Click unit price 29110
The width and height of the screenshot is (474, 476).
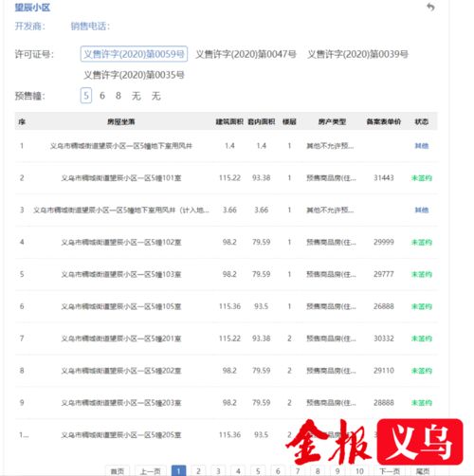(384, 371)
